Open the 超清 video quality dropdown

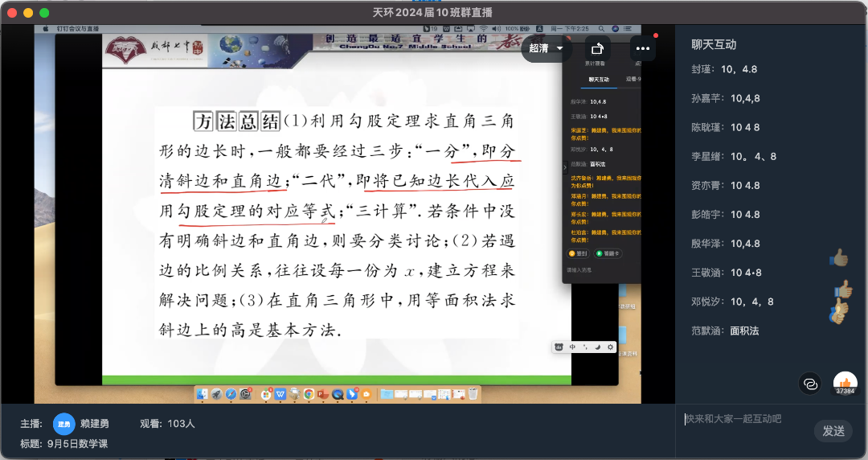[x=545, y=48]
